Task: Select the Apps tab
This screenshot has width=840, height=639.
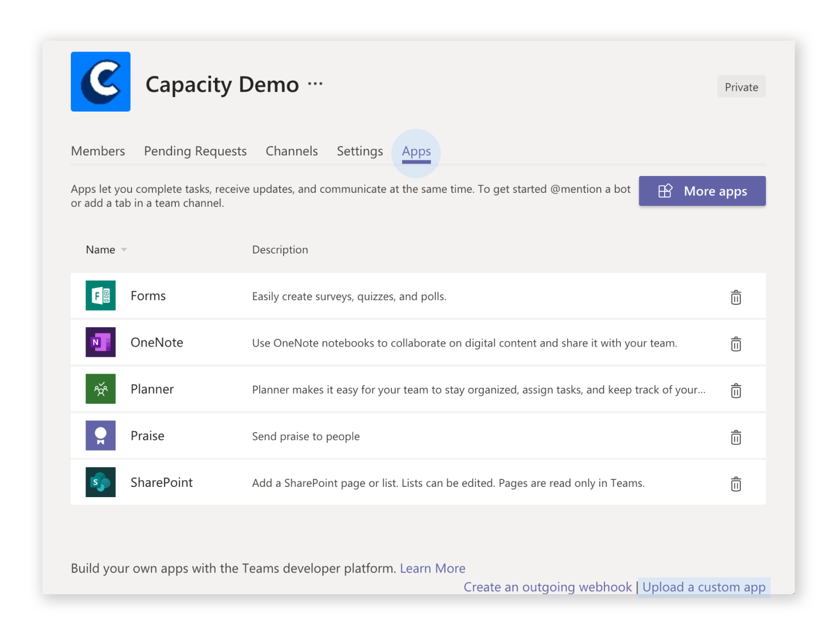Action: 416,152
